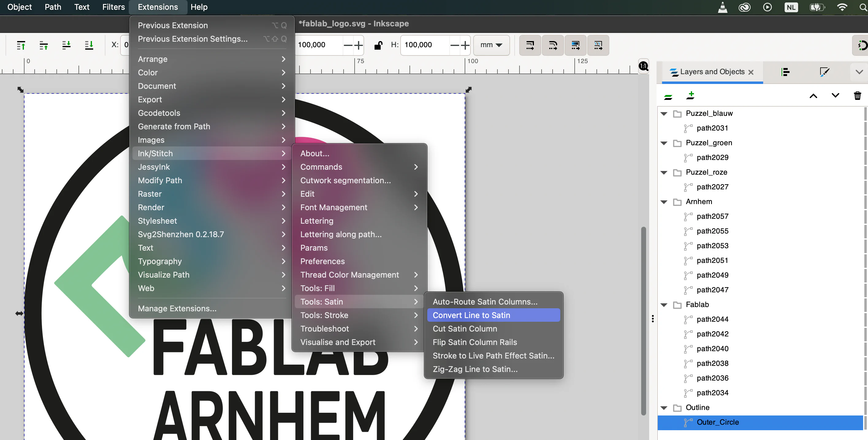Open the Filters menu
868x440 pixels.
coord(113,7)
